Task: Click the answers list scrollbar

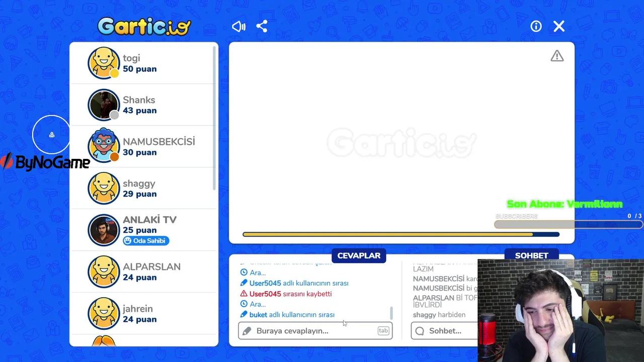Action: (x=391, y=313)
